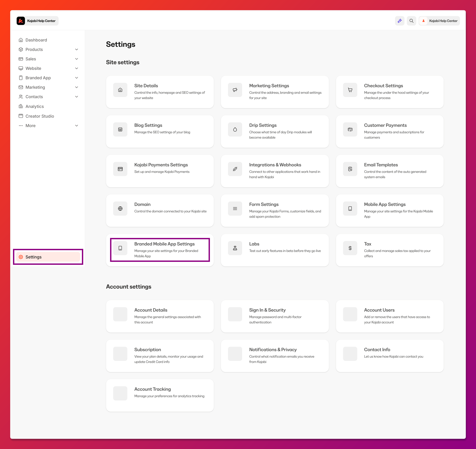Expand the Products menu chevron
Screen dimensions: 476x449
pyautogui.click(x=77, y=49)
